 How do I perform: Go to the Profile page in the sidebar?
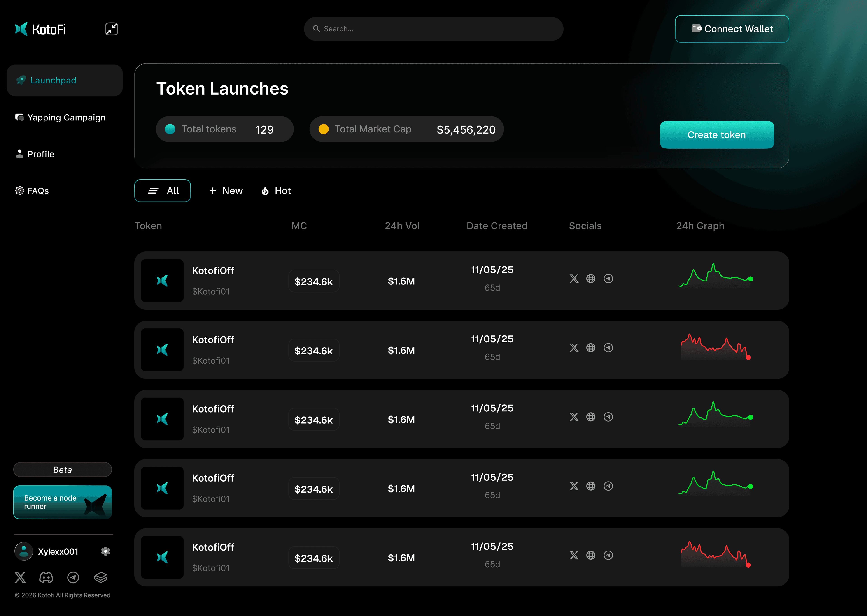coord(35,154)
